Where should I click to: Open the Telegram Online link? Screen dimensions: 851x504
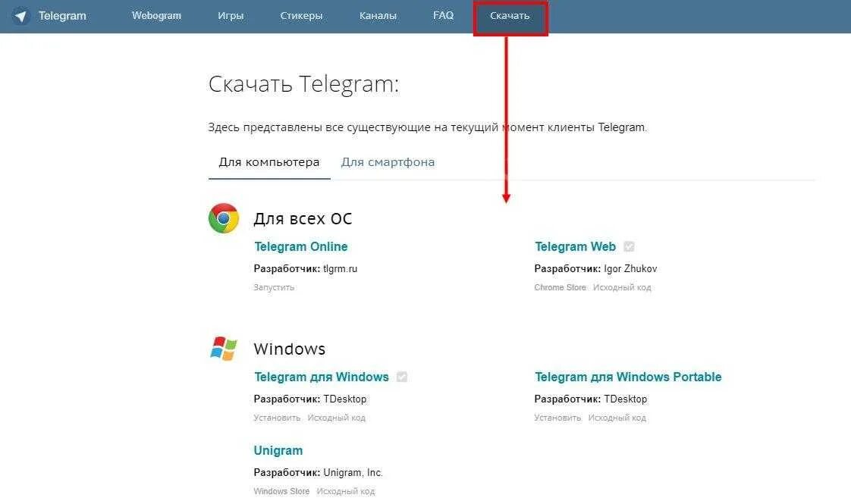click(x=300, y=246)
